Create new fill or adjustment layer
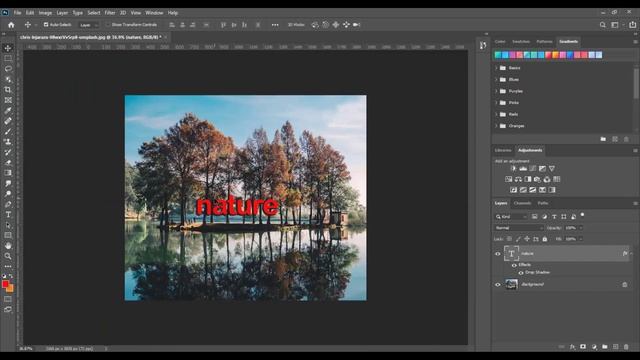This screenshot has height=360, width=640. coord(594,347)
